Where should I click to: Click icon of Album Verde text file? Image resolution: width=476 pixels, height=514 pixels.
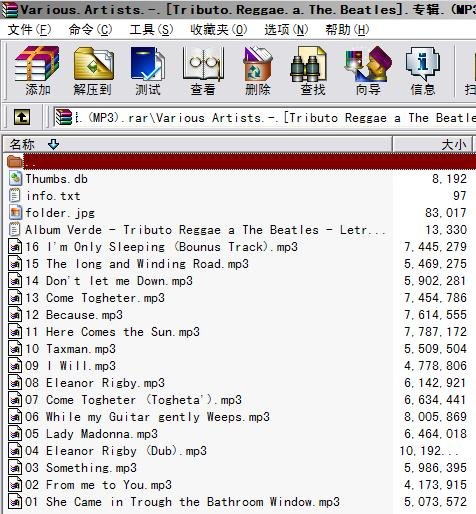[x=14, y=230]
